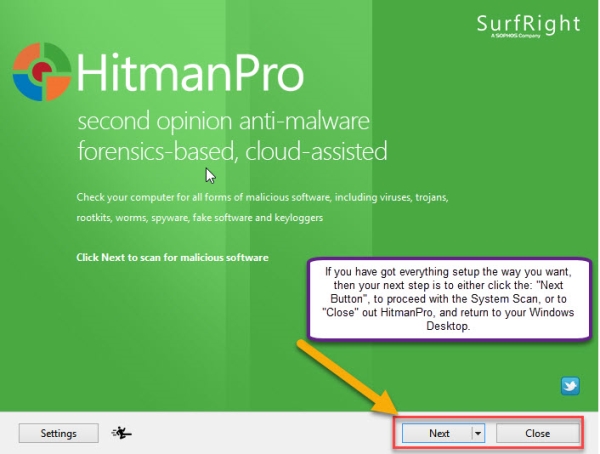Click the HitmanPro crosshair logo
This screenshot has width=600, height=454.
(x=42, y=72)
